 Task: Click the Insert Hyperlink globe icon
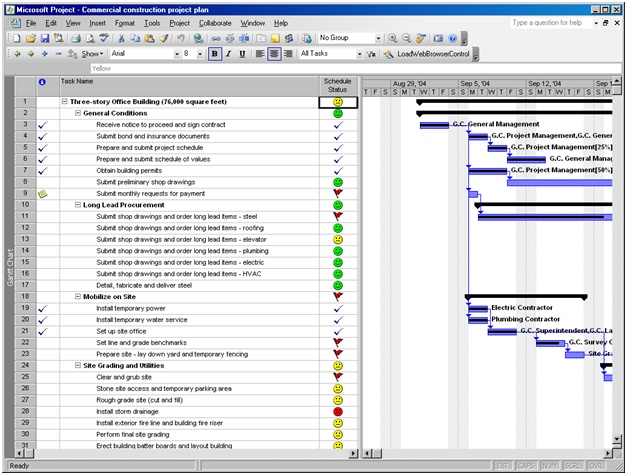pos(198,38)
